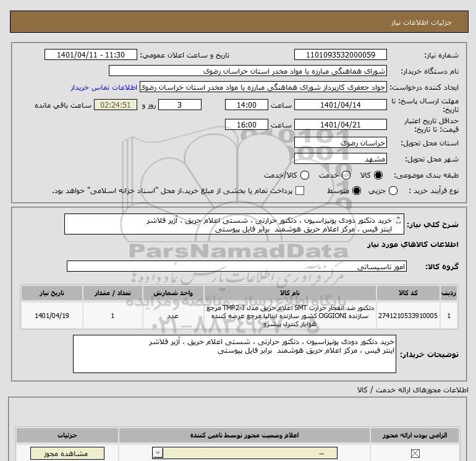Click the remaining days field showing 3
This screenshot has height=461, width=476.
click(x=180, y=105)
